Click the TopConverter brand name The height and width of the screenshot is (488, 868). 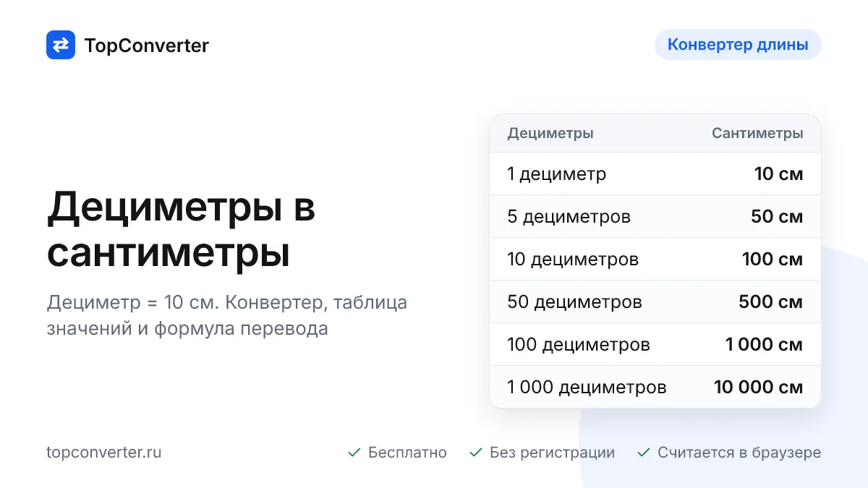pos(147,46)
